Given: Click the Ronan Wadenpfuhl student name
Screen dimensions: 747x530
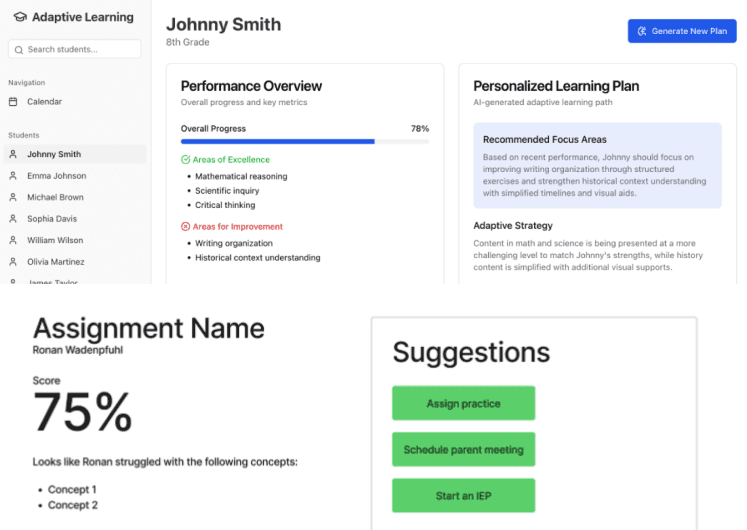Looking at the screenshot, I should 78,350.
